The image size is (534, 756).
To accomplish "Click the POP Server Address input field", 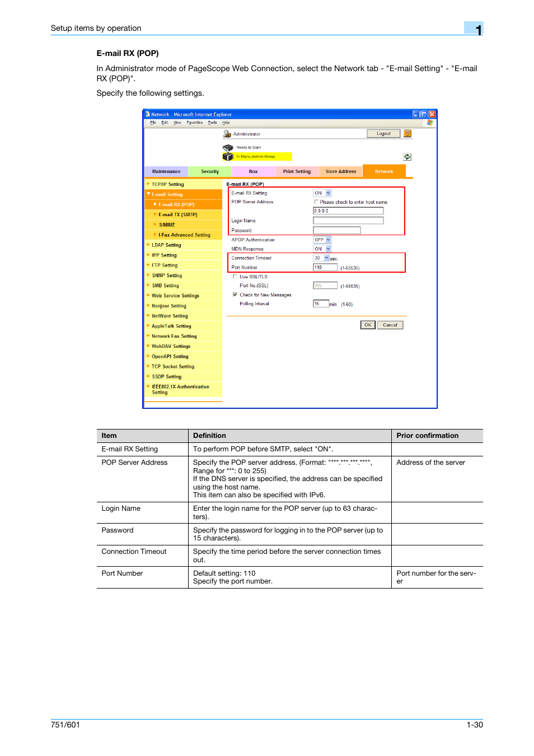I will tap(348, 211).
